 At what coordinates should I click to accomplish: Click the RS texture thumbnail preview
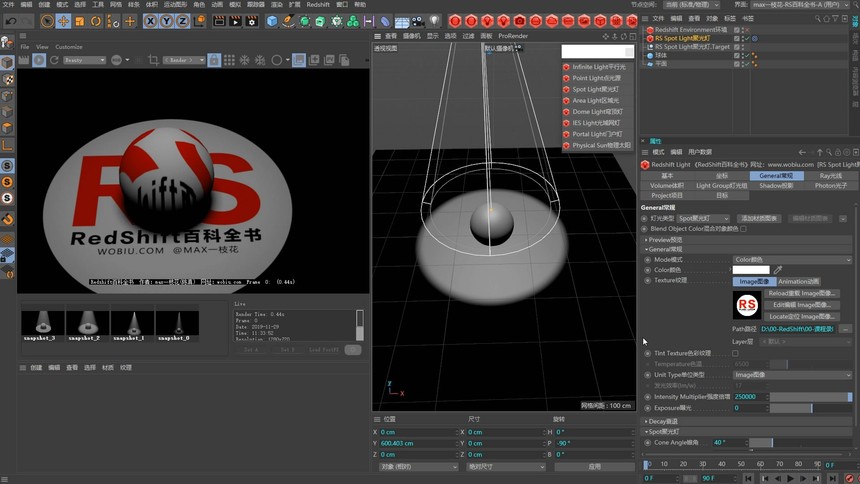tap(746, 305)
